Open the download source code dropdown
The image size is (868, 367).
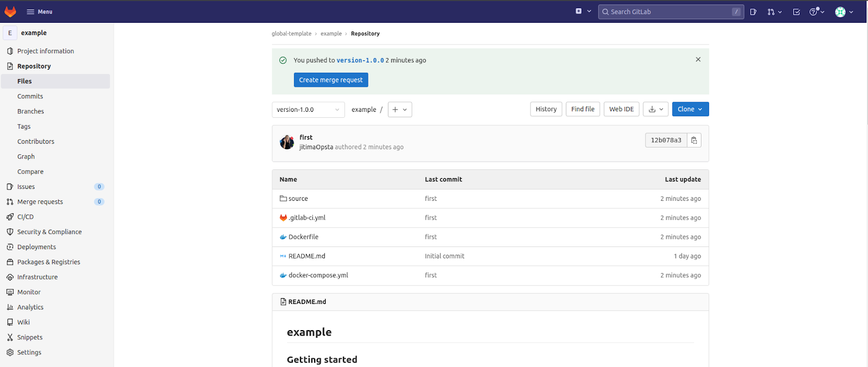[656, 109]
